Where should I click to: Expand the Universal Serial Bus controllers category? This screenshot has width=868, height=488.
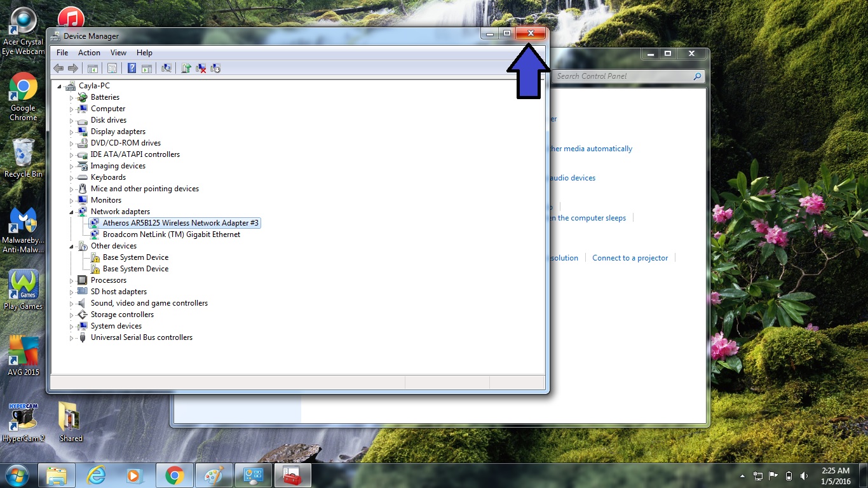72,338
